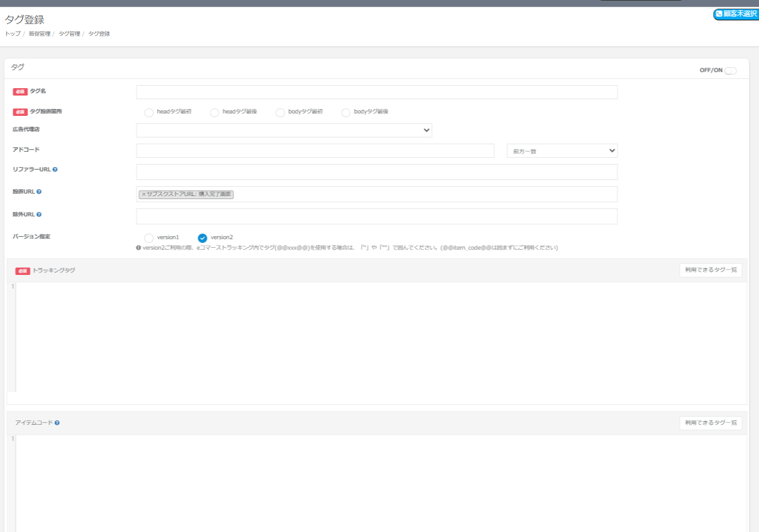Go to 販促管理 in the breadcrumb

39,34
